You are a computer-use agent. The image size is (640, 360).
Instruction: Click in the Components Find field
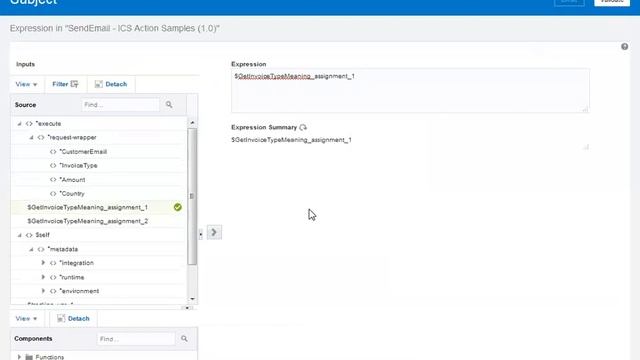(136, 339)
